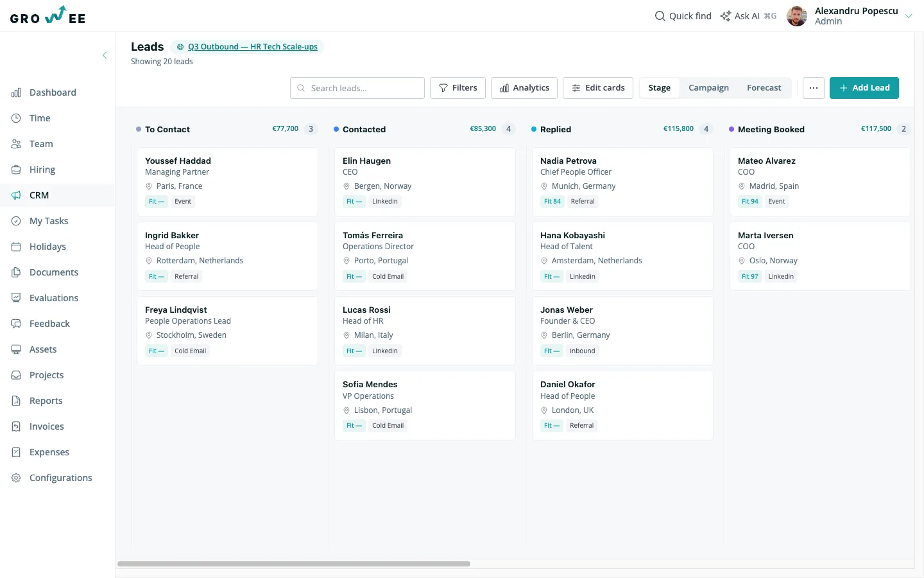Viewport: 924px width, 578px height.
Task: Open Reports icon in sidebar
Action: (x=16, y=401)
